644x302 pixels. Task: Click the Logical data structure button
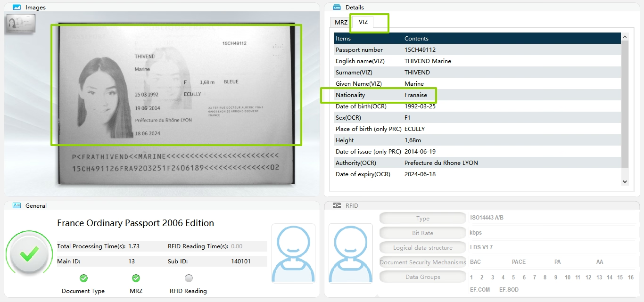point(423,247)
